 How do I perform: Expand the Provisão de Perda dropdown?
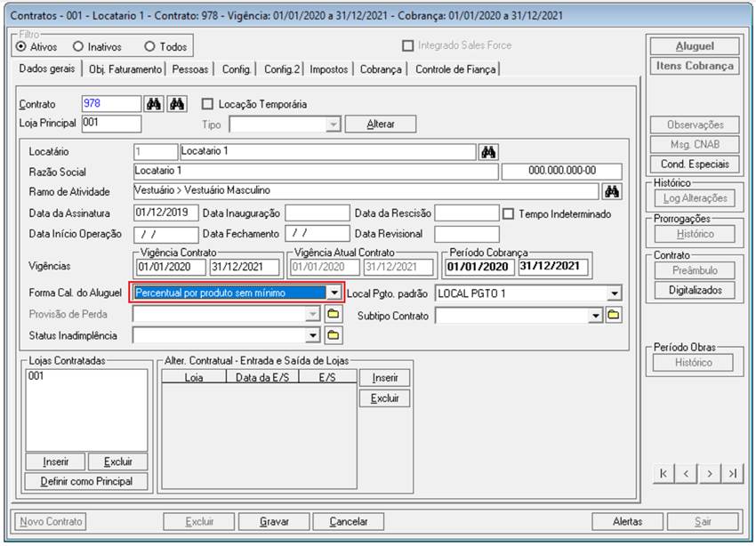[x=313, y=315]
